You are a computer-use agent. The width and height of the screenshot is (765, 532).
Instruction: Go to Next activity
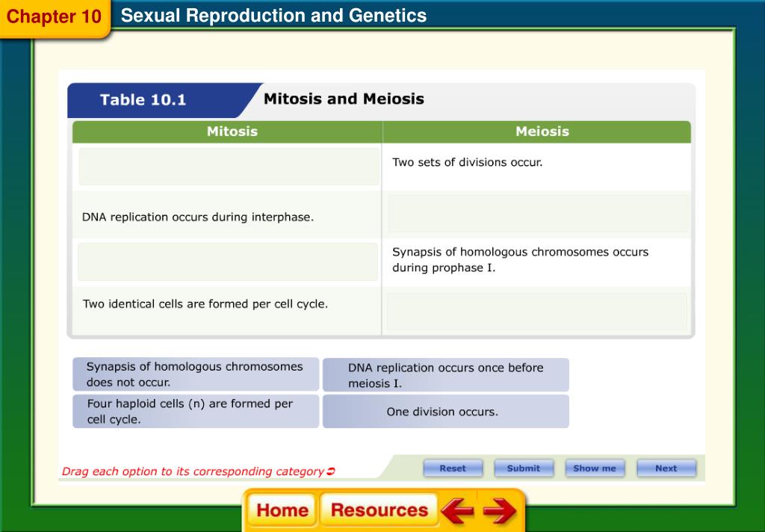[x=666, y=468]
